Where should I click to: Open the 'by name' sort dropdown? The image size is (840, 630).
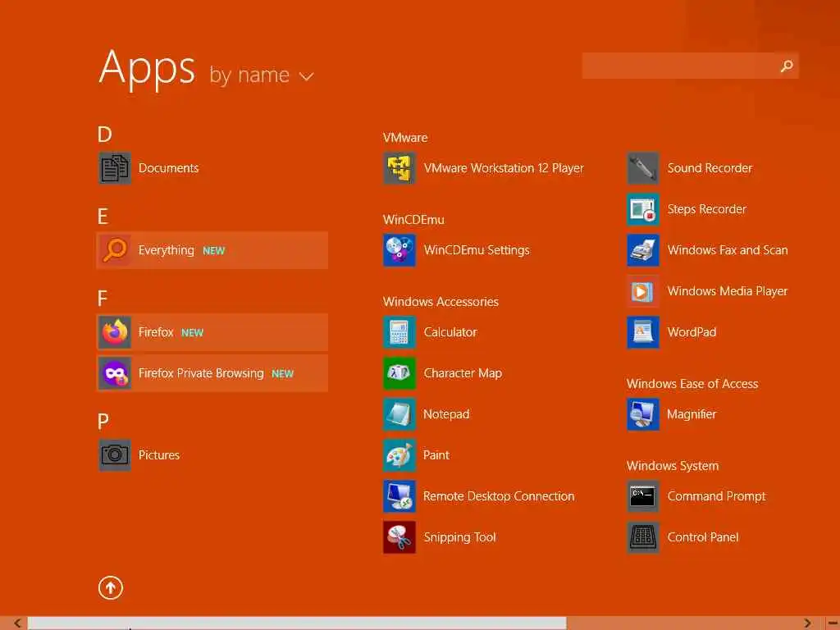pos(262,75)
